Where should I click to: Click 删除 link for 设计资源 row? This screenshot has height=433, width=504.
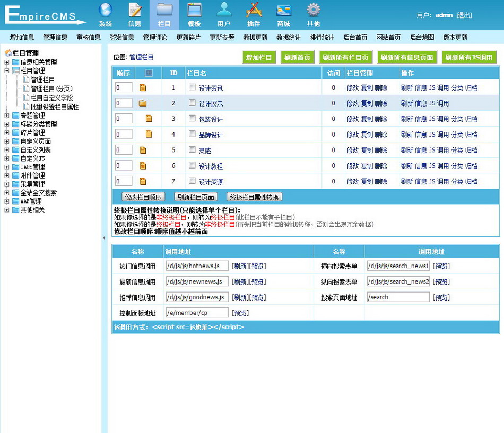click(x=381, y=181)
